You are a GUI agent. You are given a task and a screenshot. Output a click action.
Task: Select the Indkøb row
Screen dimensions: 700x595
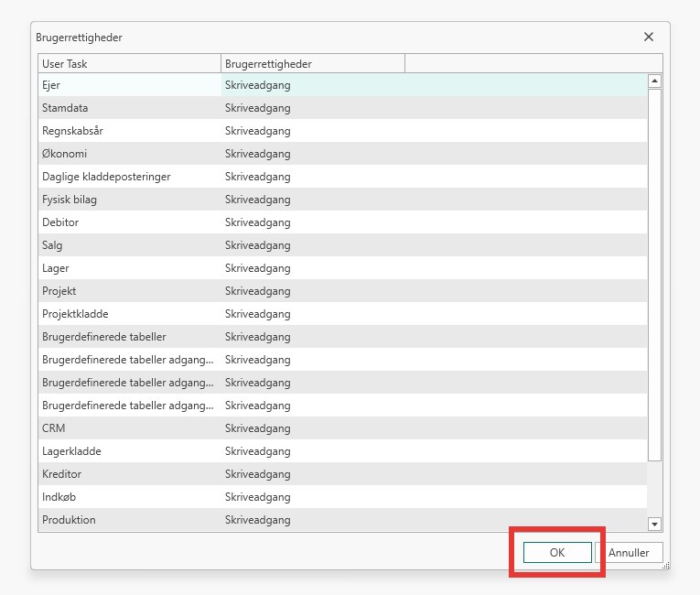pyautogui.click(x=342, y=497)
